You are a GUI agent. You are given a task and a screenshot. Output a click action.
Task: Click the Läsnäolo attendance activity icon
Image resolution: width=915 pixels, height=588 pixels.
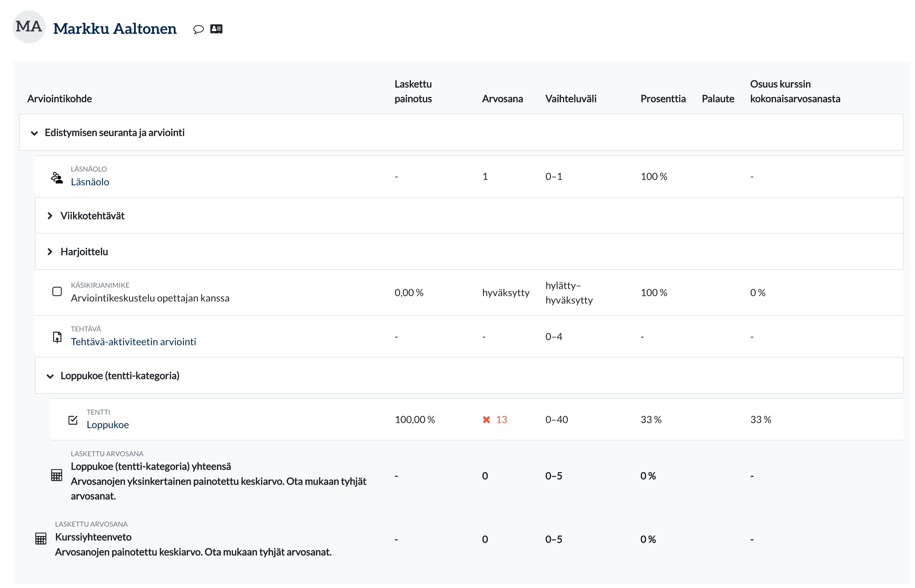coord(57,178)
